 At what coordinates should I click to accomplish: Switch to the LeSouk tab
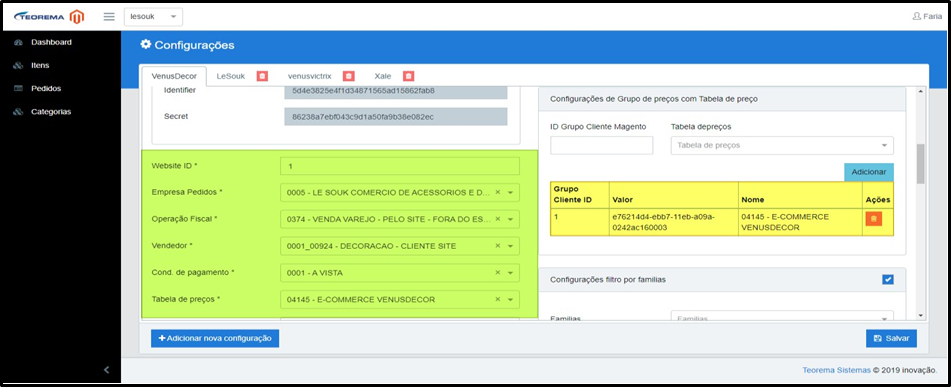tap(230, 76)
